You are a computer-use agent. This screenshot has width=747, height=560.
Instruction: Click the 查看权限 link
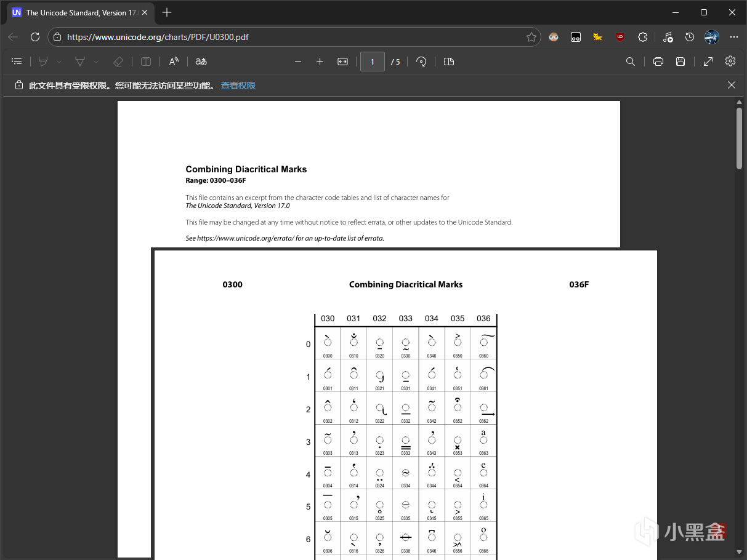click(x=238, y=86)
